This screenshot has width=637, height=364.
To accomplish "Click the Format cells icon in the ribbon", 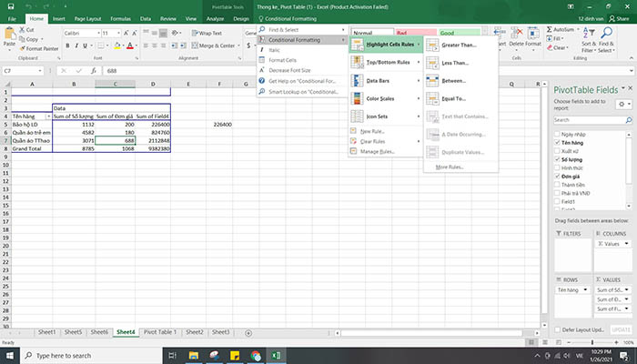I will [532, 34].
